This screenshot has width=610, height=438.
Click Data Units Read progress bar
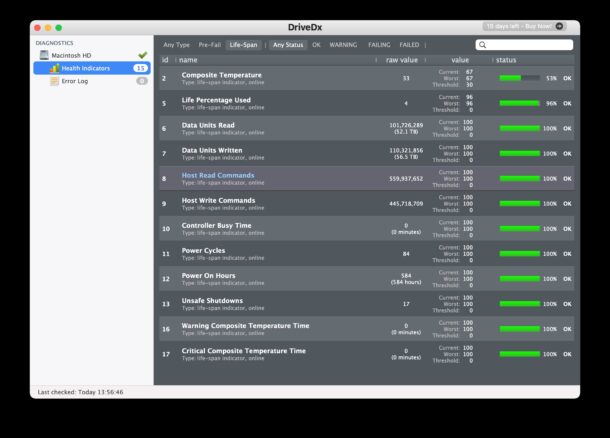tap(519, 128)
